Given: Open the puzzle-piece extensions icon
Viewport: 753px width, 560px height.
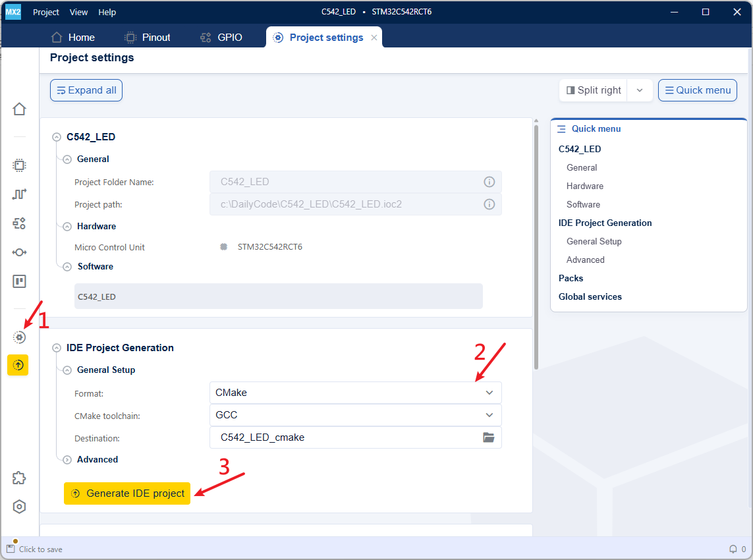Looking at the screenshot, I should [19, 478].
